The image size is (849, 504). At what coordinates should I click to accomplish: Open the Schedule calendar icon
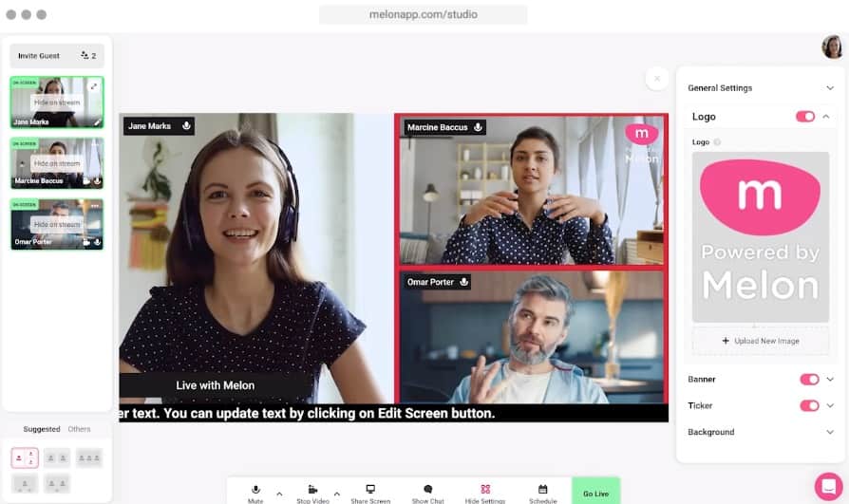click(542, 490)
